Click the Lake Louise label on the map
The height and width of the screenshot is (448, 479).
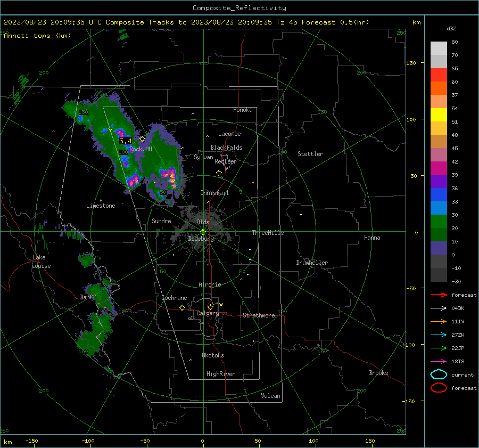(41, 262)
